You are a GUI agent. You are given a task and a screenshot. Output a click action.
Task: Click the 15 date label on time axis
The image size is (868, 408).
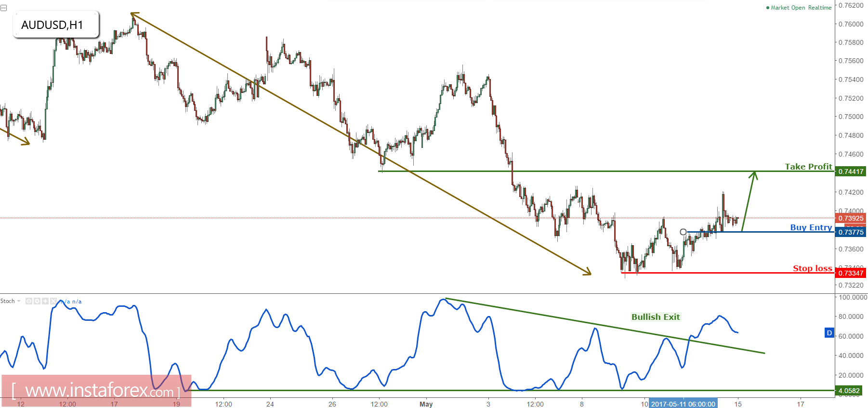[x=738, y=404]
